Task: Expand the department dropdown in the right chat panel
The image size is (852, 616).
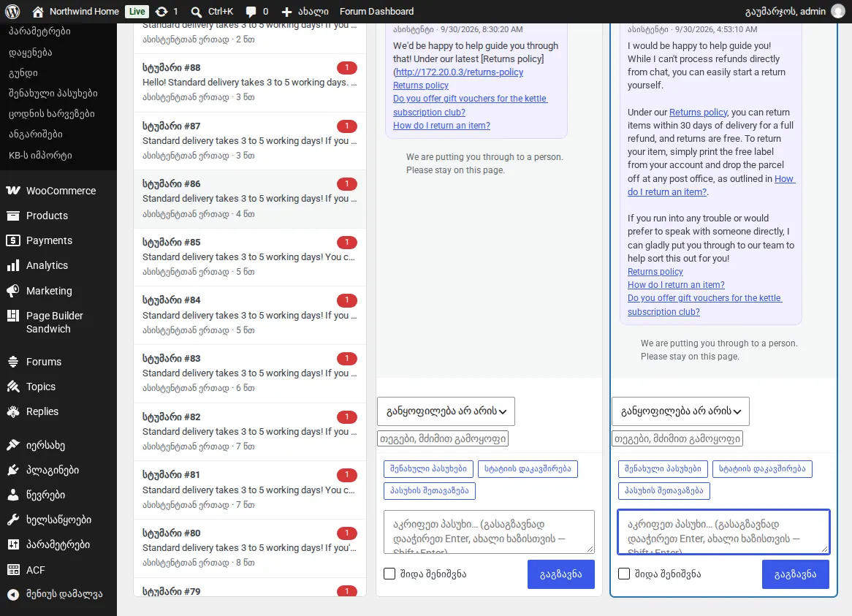Action: [680, 411]
